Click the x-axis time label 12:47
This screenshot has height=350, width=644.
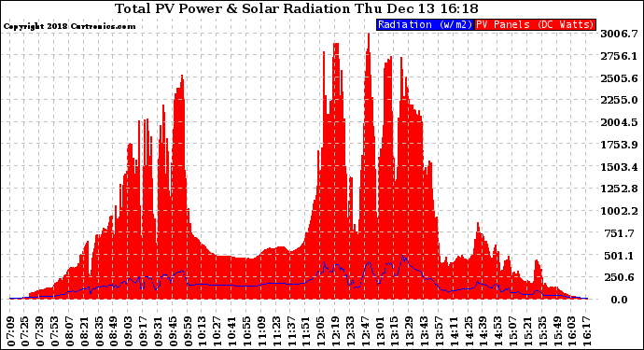pos(366,331)
